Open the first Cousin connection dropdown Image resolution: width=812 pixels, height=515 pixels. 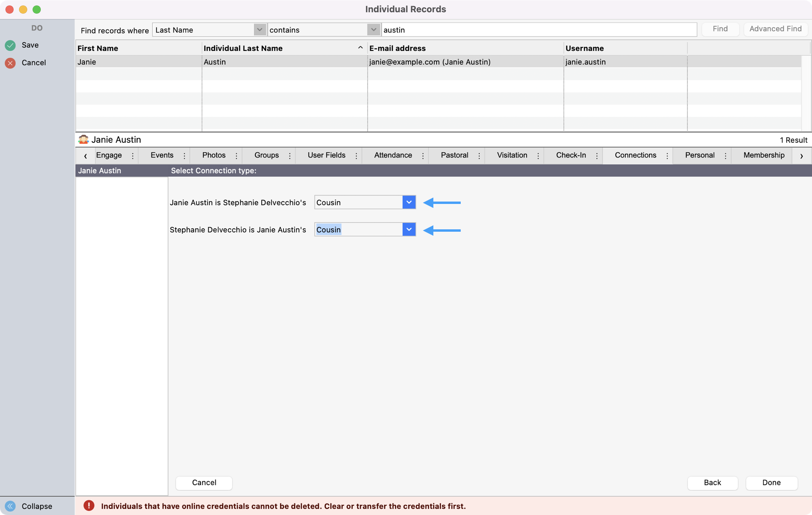point(409,202)
